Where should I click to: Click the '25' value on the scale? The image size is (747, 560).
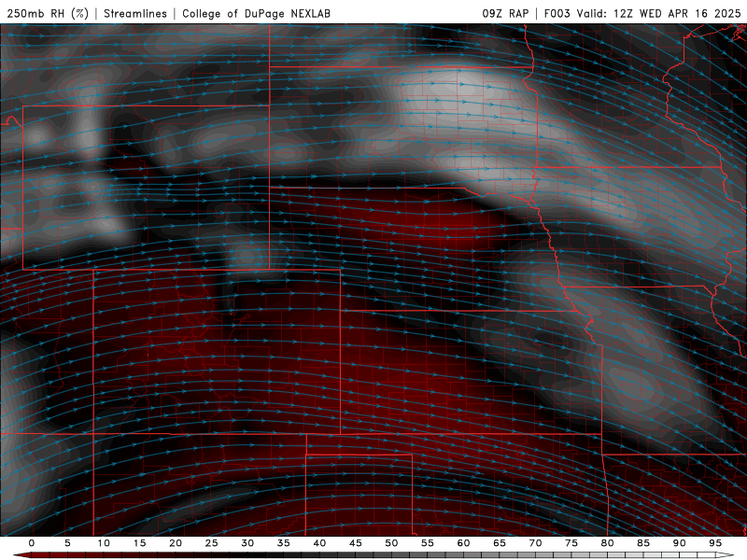point(212,543)
